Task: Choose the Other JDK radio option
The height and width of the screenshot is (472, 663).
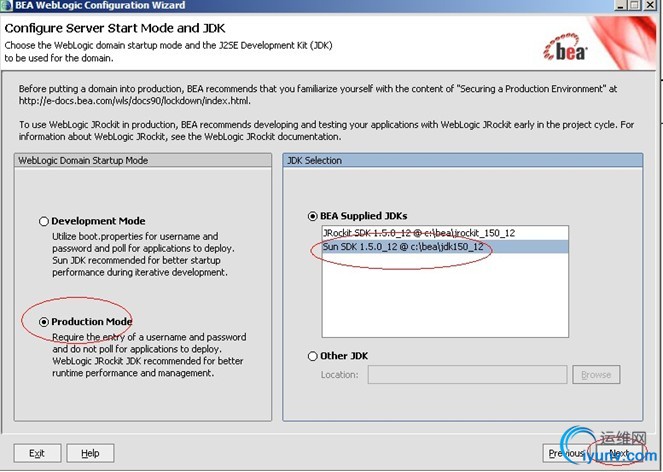Action: tap(312, 356)
